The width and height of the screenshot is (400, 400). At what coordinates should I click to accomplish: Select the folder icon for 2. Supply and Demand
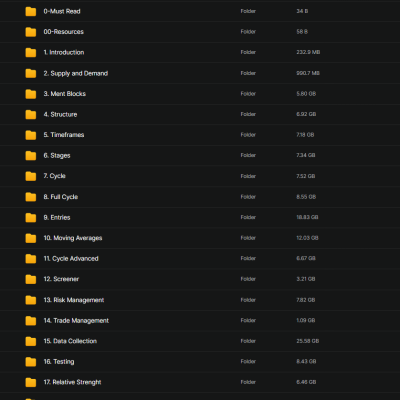tap(31, 73)
